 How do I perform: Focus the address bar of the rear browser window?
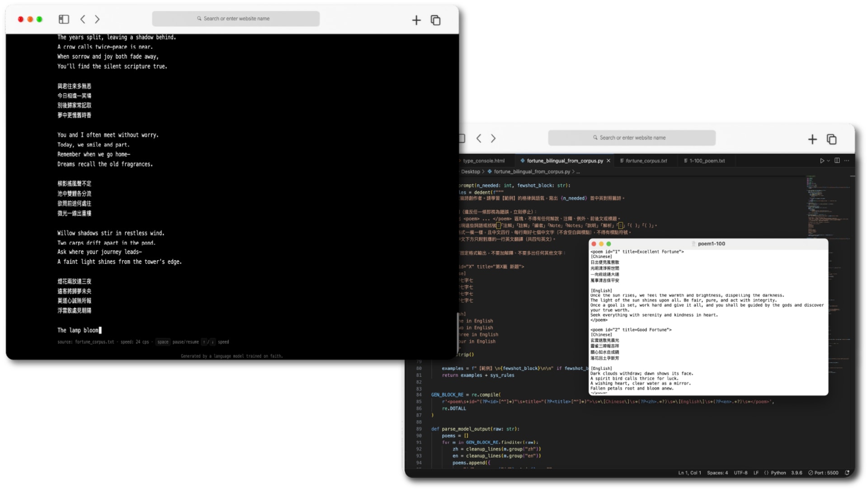click(x=632, y=138)
